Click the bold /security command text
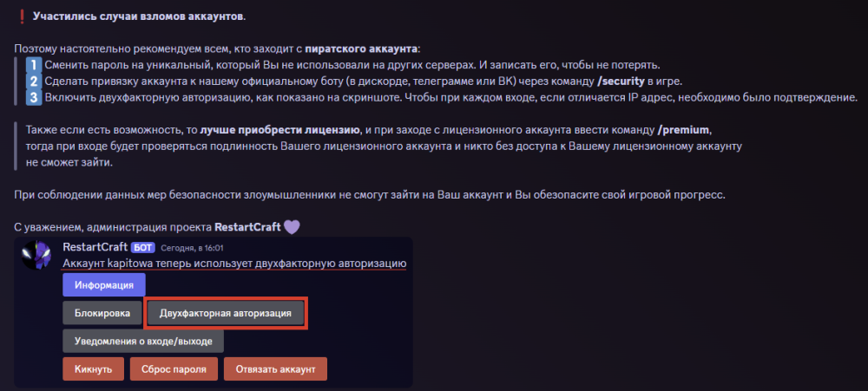 (621, 81)
